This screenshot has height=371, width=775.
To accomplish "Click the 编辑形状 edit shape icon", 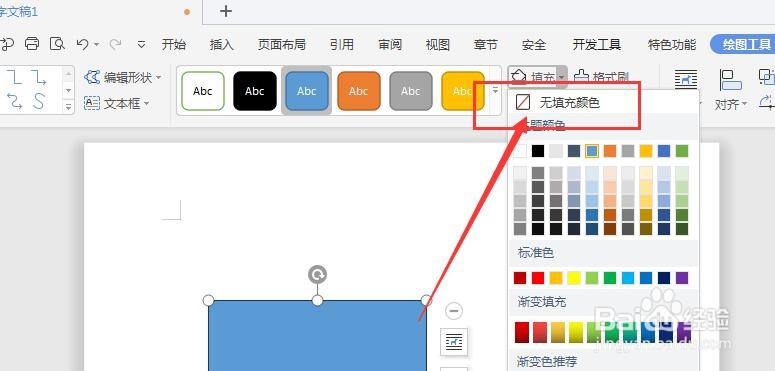I will pyautogui.click(x=92, y=77).
